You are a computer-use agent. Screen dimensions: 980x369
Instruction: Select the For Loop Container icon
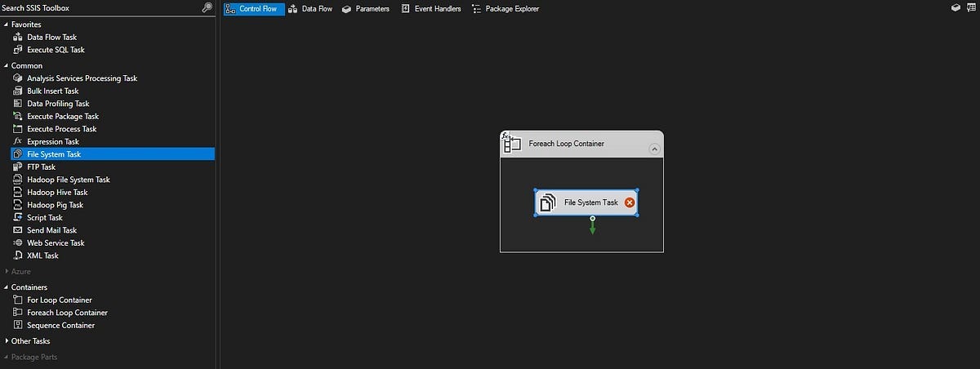coord(19,300)
